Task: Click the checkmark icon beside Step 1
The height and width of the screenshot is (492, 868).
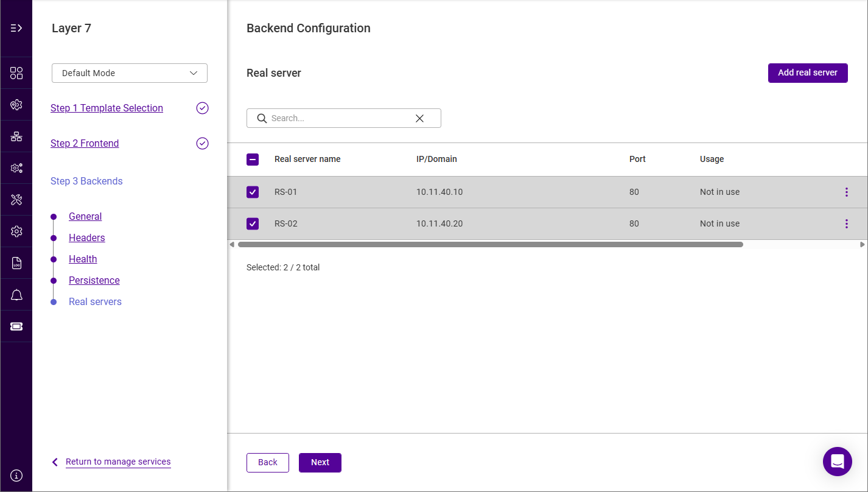Action: click(x=203, y=108)
